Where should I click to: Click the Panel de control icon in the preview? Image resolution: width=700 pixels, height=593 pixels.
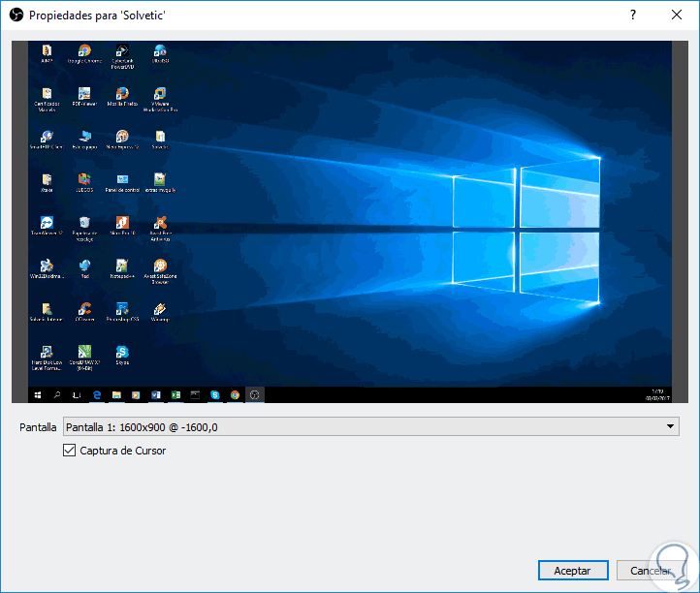(x=122, y=183)
